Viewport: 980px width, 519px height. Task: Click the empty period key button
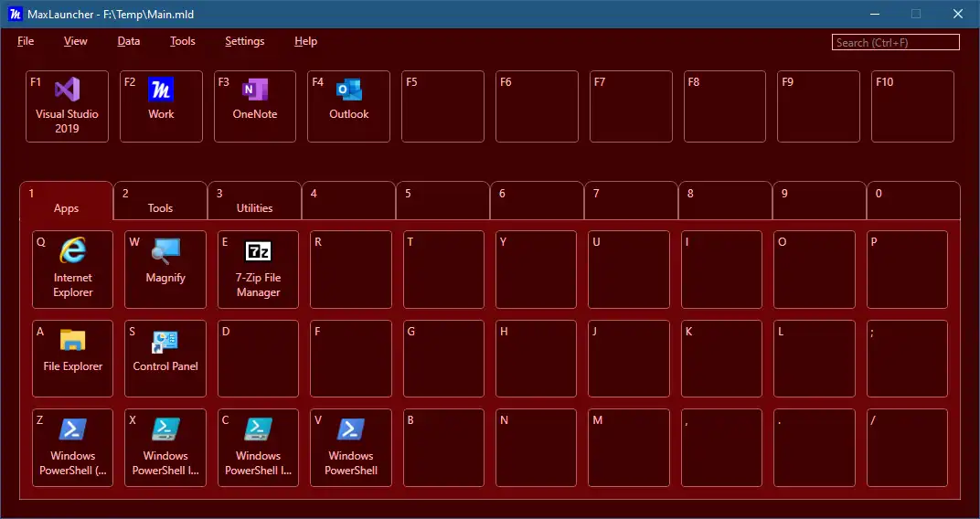[x=815, y=448]
